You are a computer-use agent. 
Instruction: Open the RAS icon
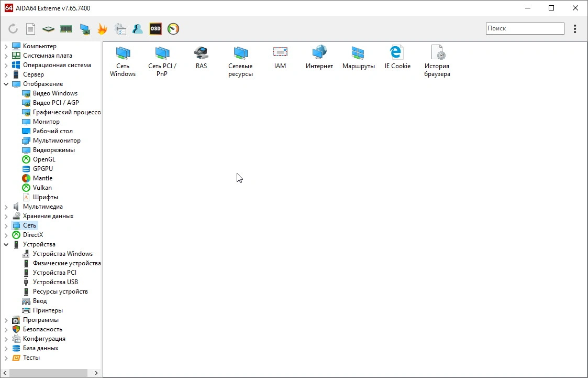[202, 57]
